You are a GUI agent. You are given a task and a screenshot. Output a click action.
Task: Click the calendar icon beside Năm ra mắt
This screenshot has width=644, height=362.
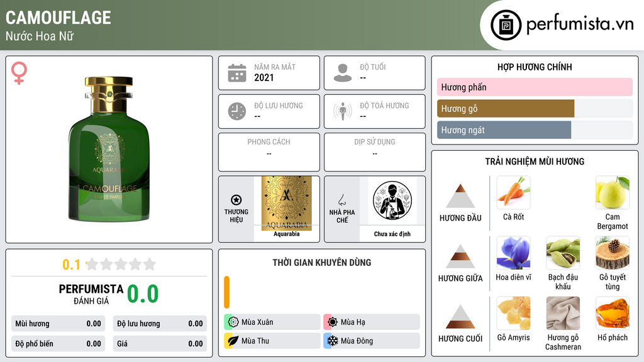237,73
